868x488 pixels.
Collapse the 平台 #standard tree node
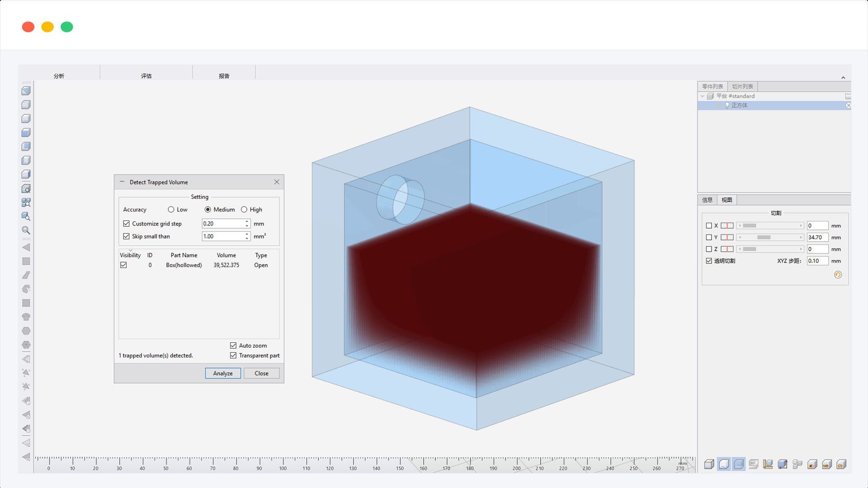tap(702, 96)
